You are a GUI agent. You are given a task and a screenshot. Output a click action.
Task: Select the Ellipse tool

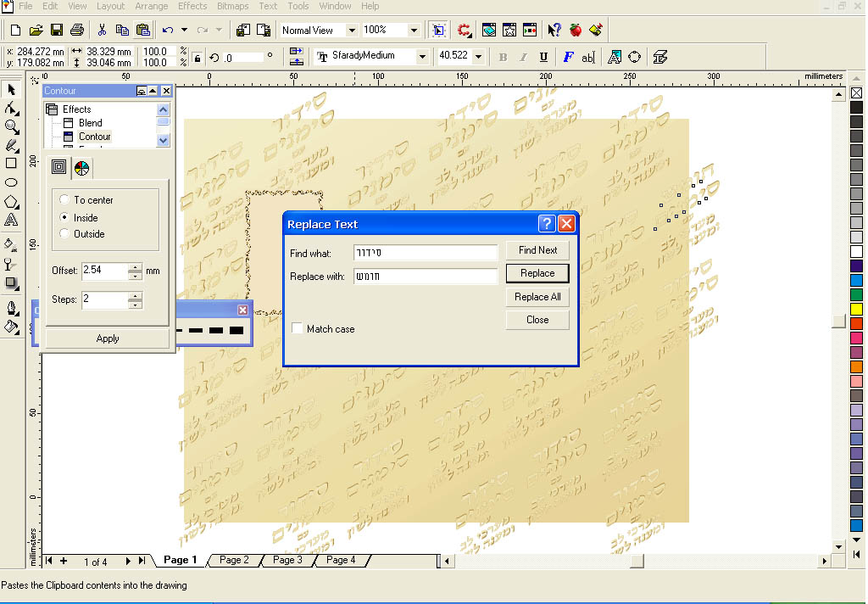click(x=11, y=182)
